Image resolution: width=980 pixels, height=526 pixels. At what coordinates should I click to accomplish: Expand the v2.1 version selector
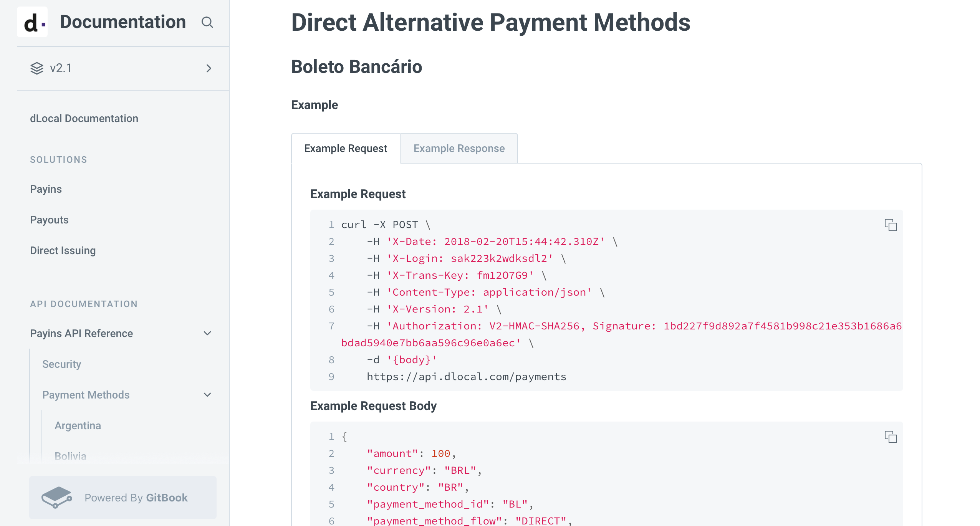pyautogui.click(x=209, y=68)
